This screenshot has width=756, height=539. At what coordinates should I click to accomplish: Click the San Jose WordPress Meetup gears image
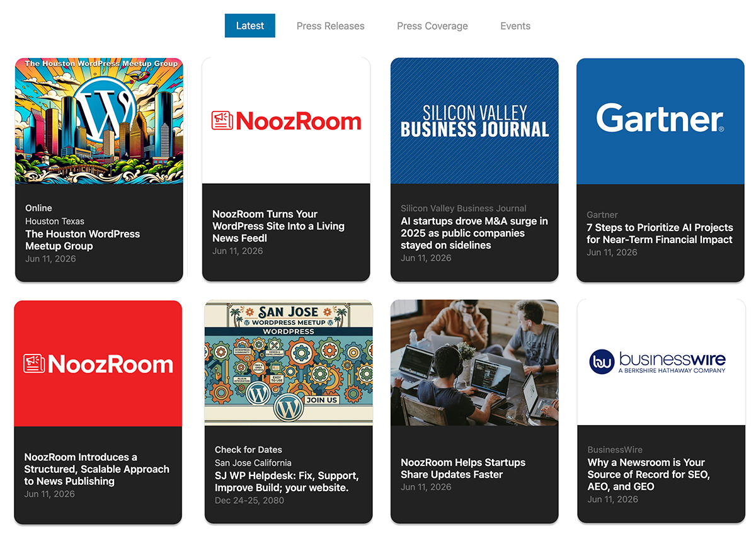click(289, 363)
